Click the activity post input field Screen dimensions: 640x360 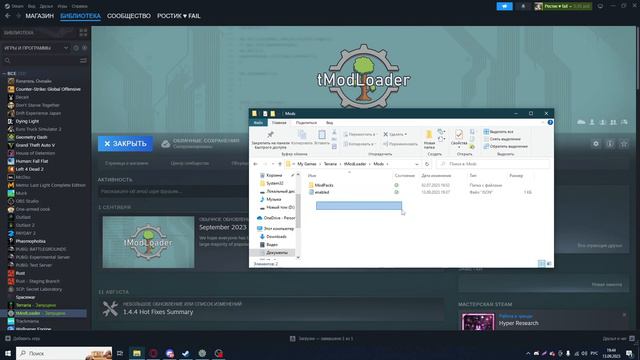pyautogui.click(x=172, y=191)
